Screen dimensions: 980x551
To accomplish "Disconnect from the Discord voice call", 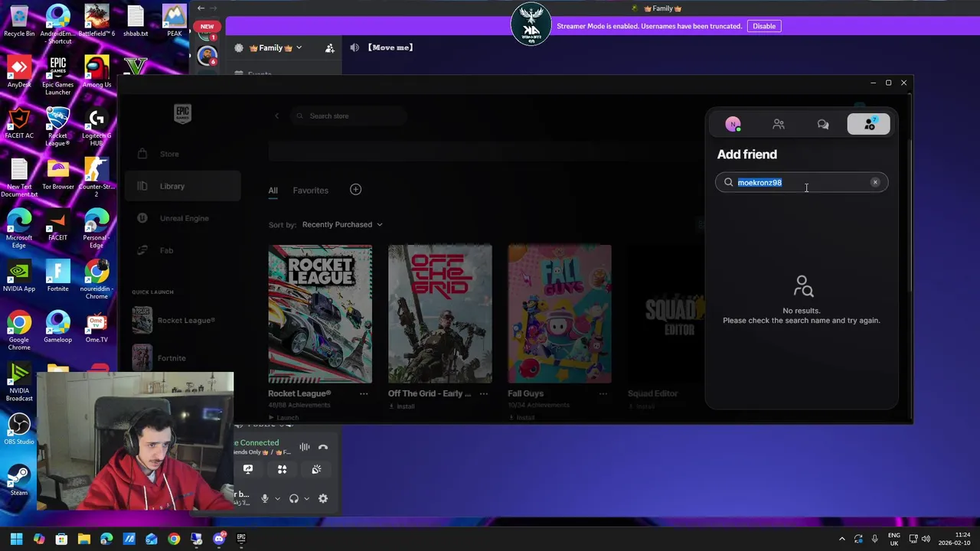I will click(x=323, y=447).
